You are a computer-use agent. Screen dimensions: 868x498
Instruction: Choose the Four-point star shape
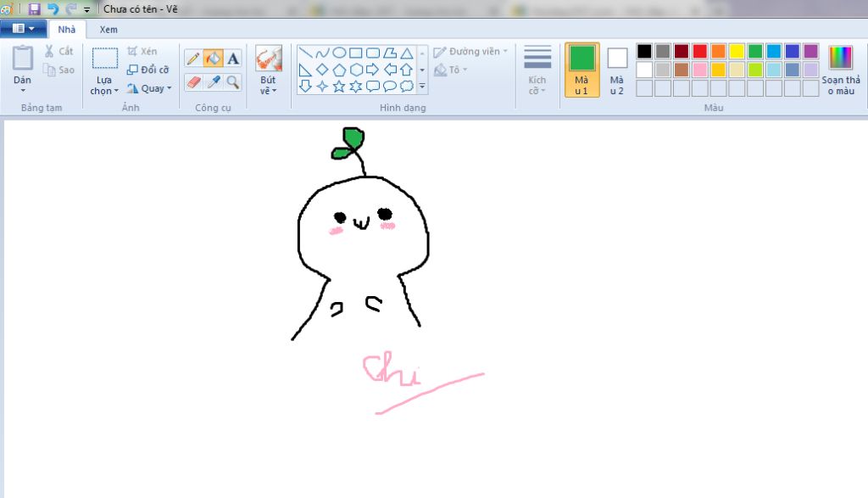(x=322, y=87)
